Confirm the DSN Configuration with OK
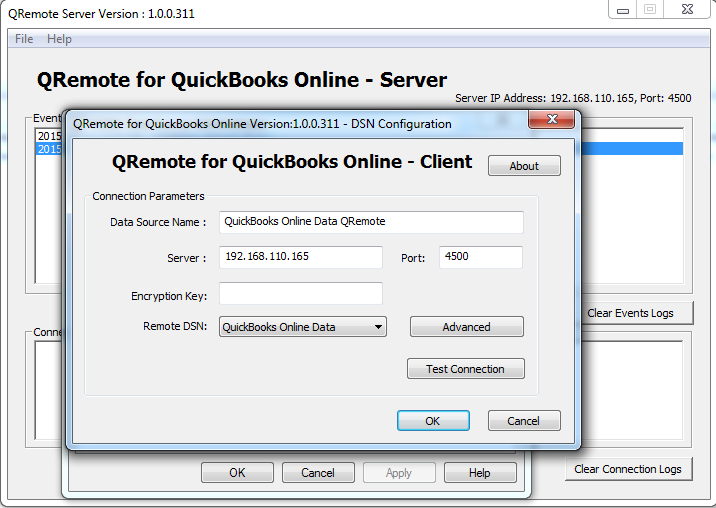 coord(433,421)
